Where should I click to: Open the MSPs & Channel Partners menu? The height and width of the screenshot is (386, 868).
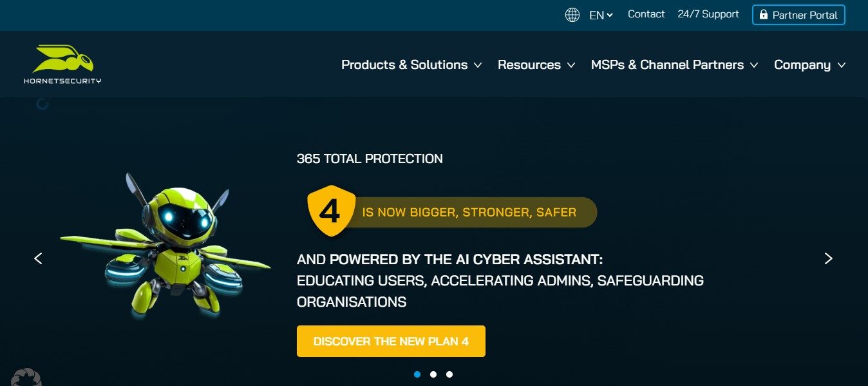667,65
